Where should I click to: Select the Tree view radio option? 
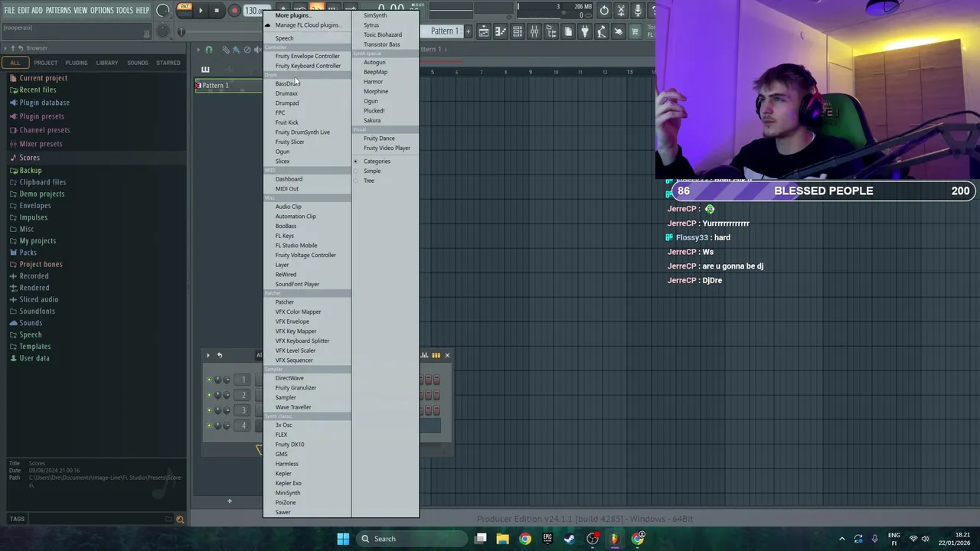pos(369,181)
